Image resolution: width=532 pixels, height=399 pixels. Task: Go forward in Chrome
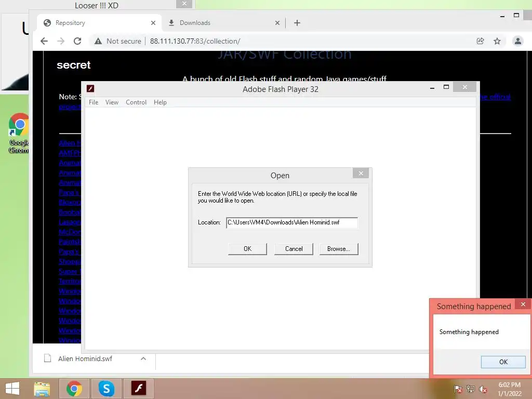(61, 41)
